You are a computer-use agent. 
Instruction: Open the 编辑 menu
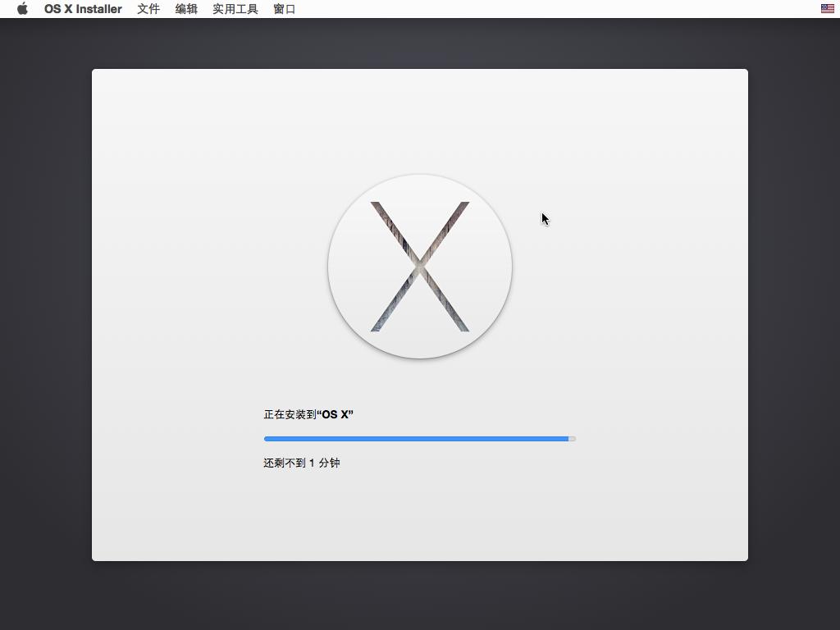(x=186, y=9)
